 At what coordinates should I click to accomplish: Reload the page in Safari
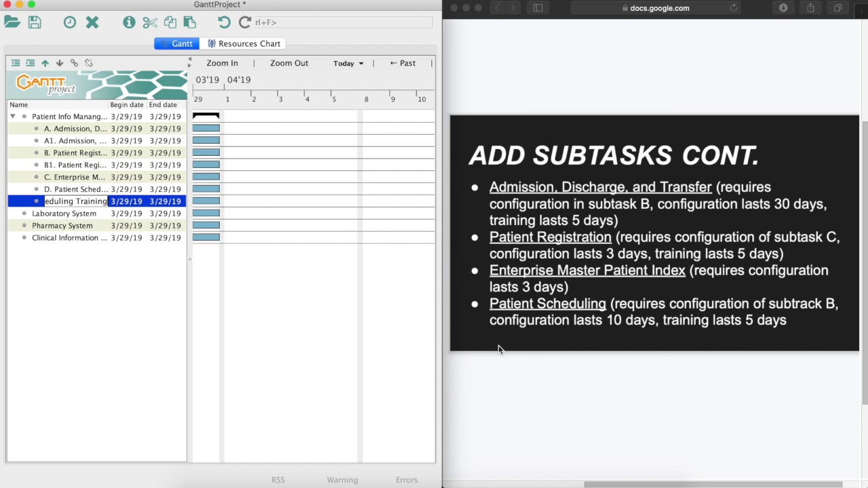click(733, 8)
